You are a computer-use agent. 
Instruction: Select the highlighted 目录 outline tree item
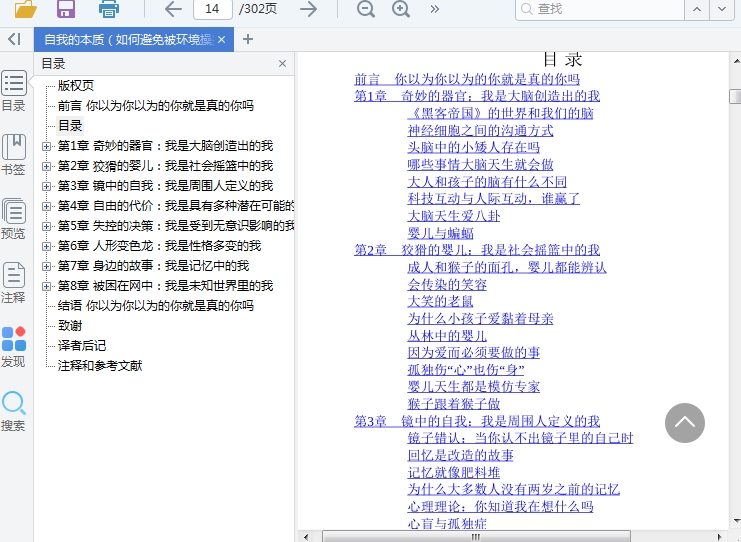(x=70, y=126)
